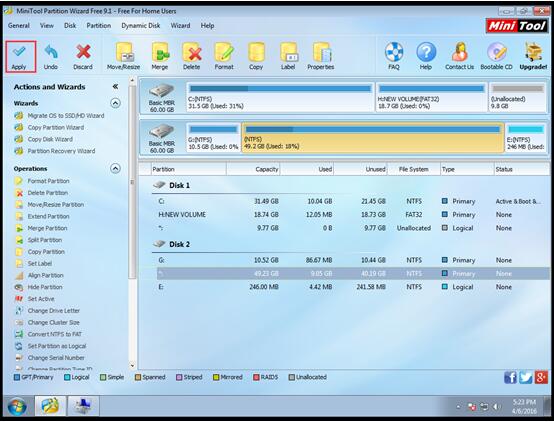Click the Partition Wizard taskbar icon
This screenshot has width=554, height=422.
[50, 406]
